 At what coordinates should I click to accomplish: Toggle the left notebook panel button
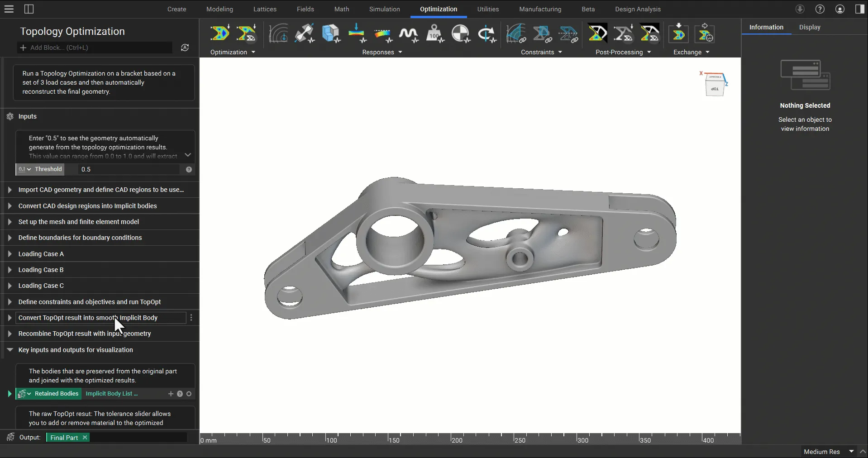pos(29,9)
